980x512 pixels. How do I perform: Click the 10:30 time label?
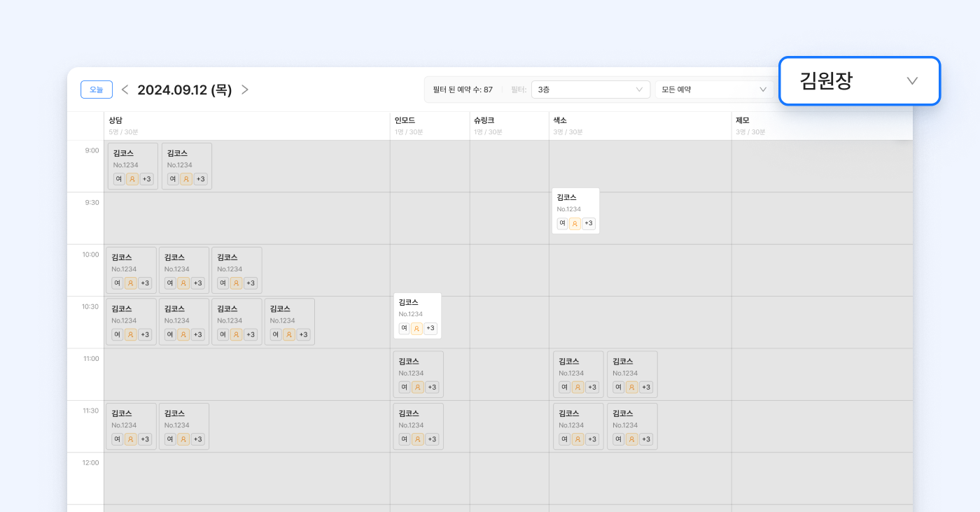[x=90, y=306]
